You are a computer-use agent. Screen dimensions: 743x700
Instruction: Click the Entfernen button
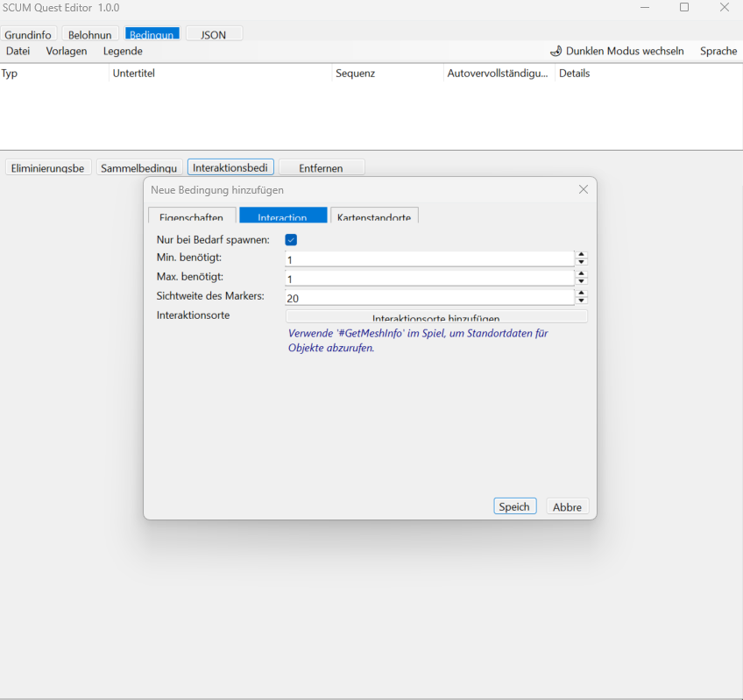[321, 167]
